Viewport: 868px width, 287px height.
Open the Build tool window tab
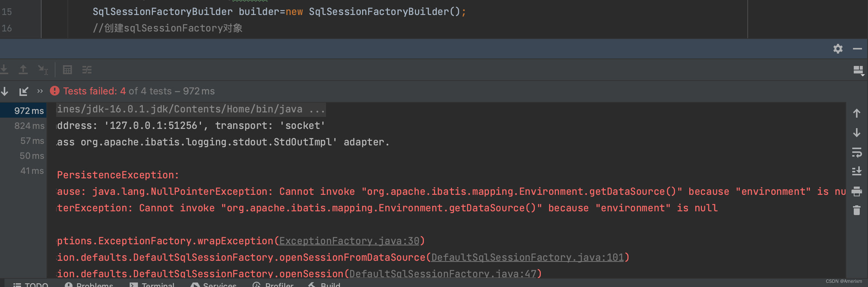[324, 284]
